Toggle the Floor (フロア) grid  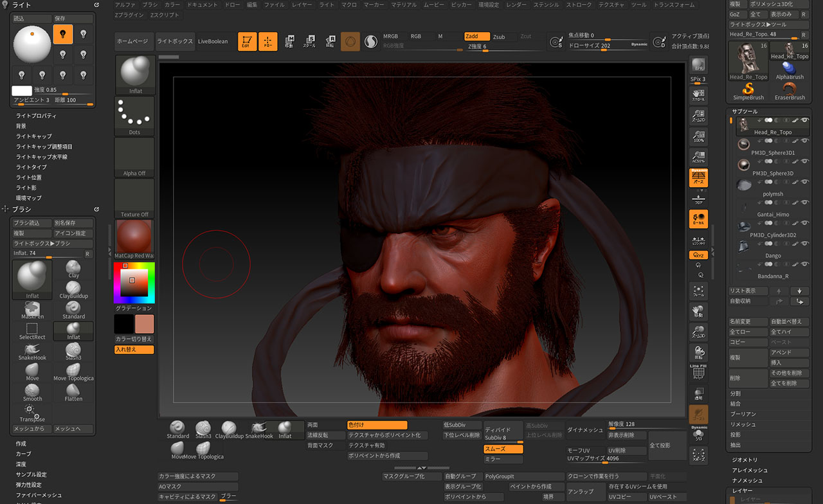tap(698, 198)
